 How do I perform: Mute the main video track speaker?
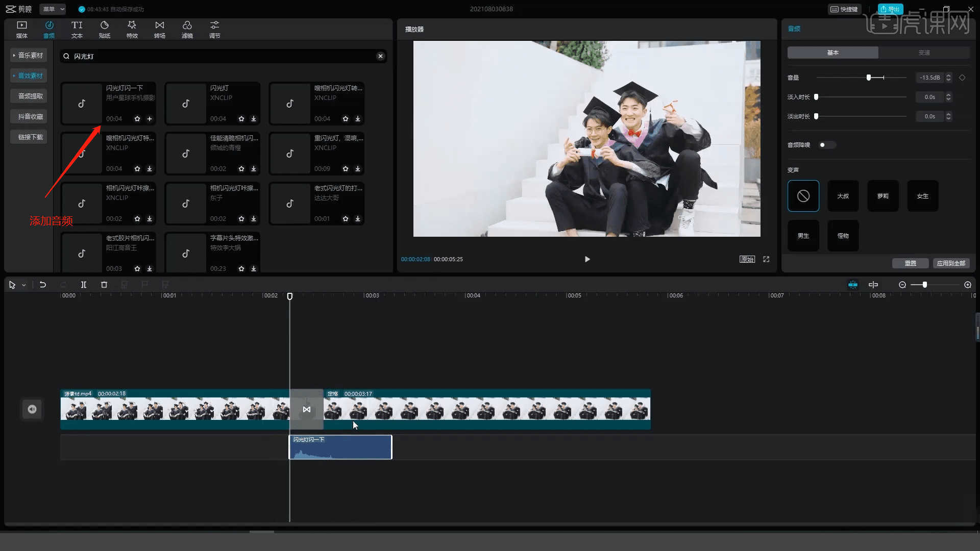coord(32,409)
